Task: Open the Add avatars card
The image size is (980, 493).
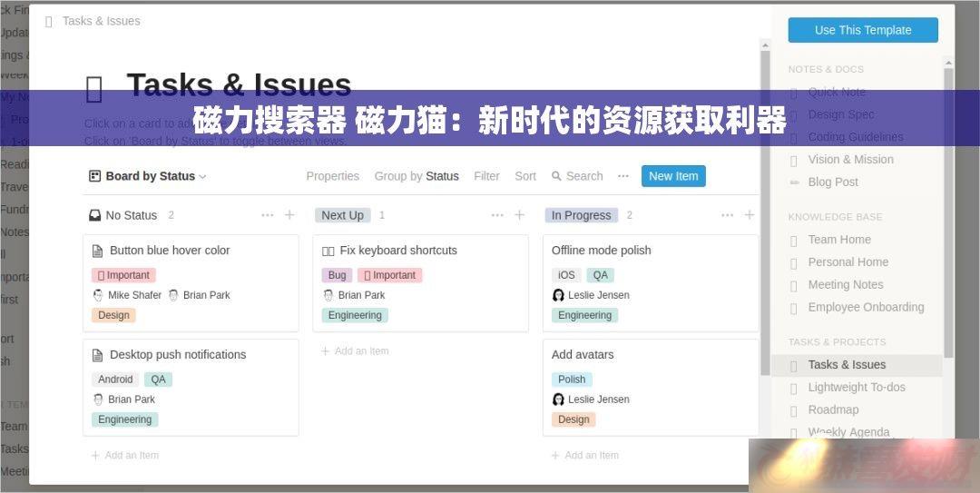Action: click(x=651, y=388)
